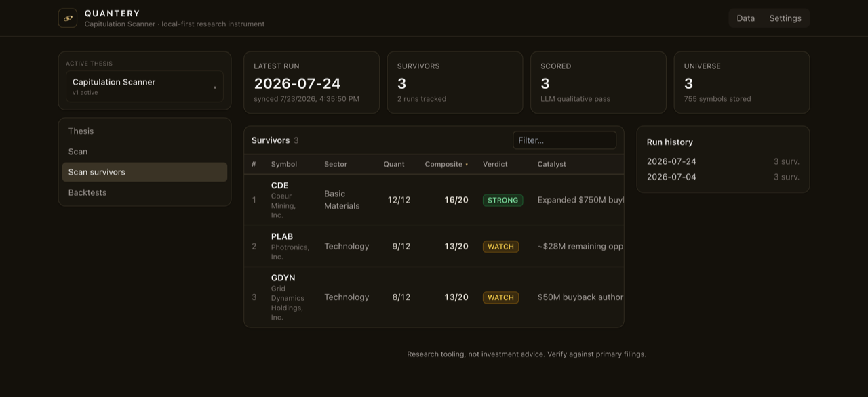Select the Scan survivors sidebar item
The image size is (868, 397).
144,172
